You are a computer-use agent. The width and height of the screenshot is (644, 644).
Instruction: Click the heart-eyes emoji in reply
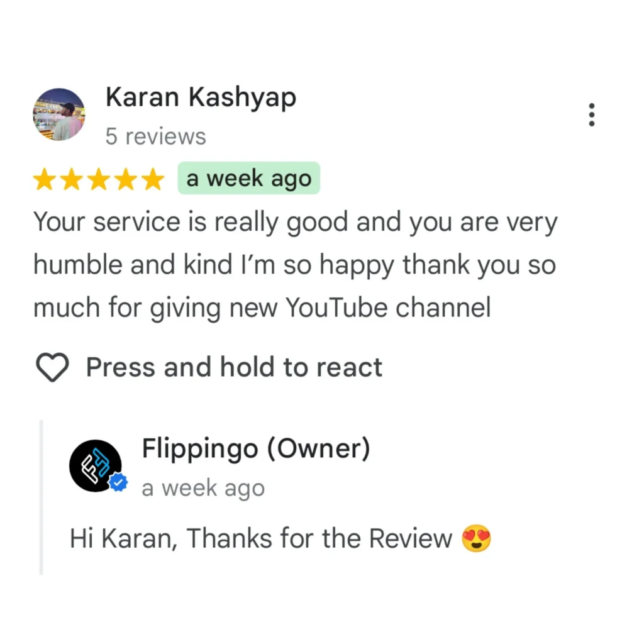coord(476,538)
